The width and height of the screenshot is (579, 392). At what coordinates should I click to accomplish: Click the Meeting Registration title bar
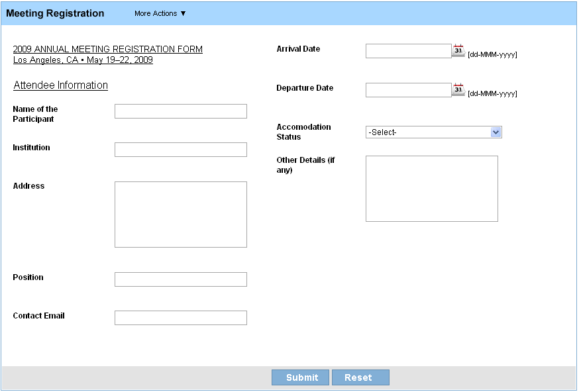pos(56,13)
